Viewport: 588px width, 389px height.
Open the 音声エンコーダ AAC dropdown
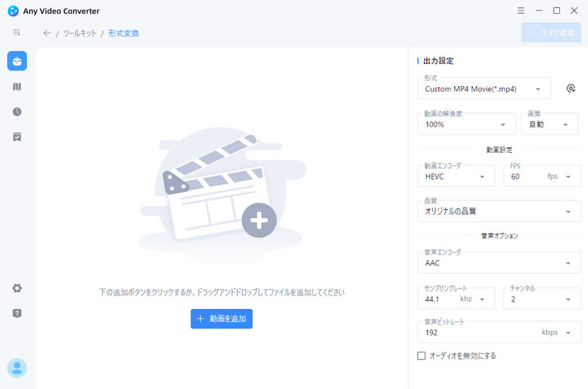[499, 263]
